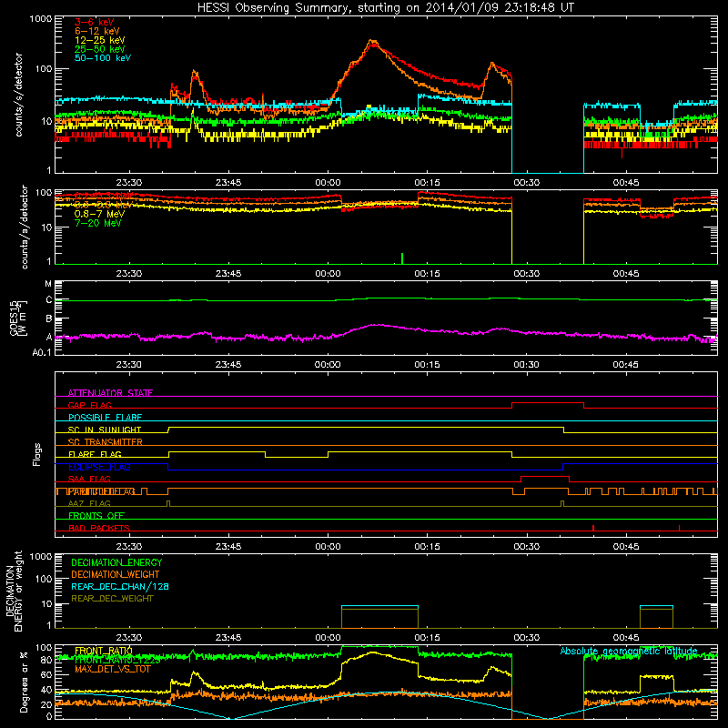
Task: Select the orange 6-12 keV legend label
Action: point(97,31)
